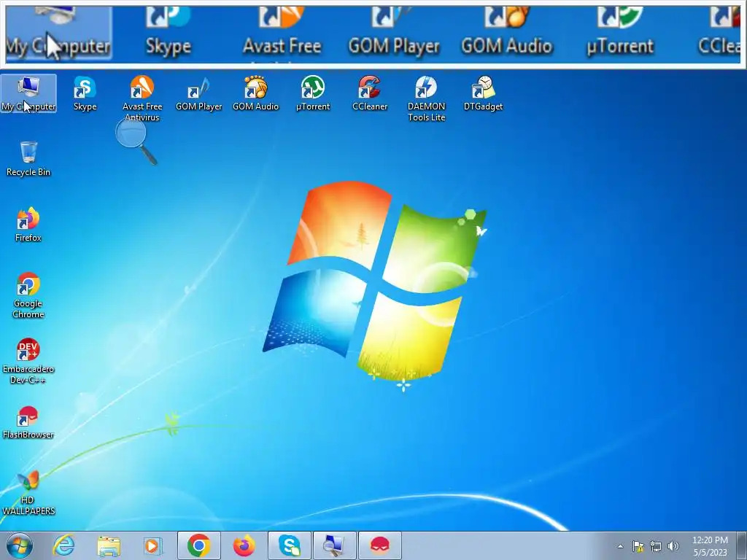Select the Google Chrome desktop shortcut
This screenshot has height=560, width=747.
click(x=28, y=295)
